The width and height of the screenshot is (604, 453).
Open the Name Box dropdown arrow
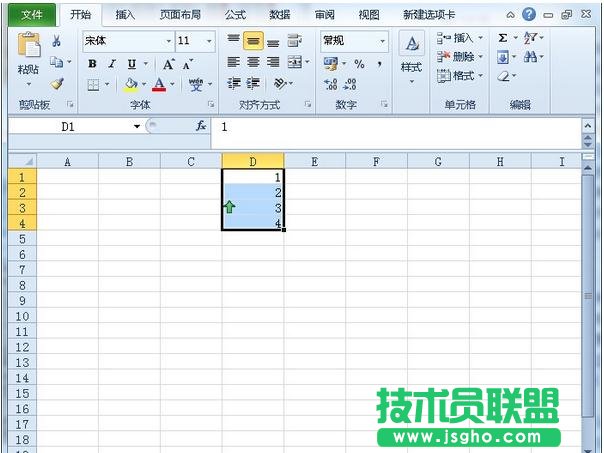click(137, 127)
